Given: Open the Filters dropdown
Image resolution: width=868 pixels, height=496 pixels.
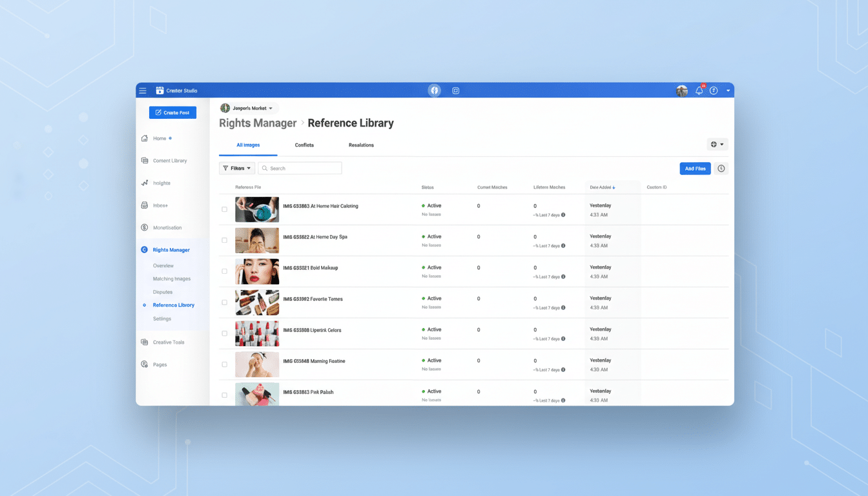Looking at the screenshot, I should click(236, 168).
